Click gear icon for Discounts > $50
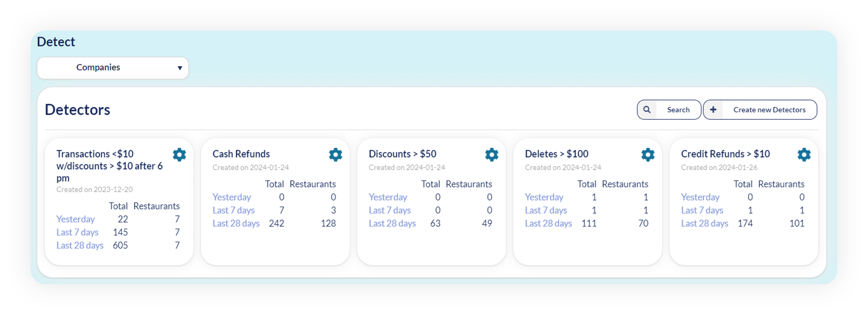 point(492,154)
